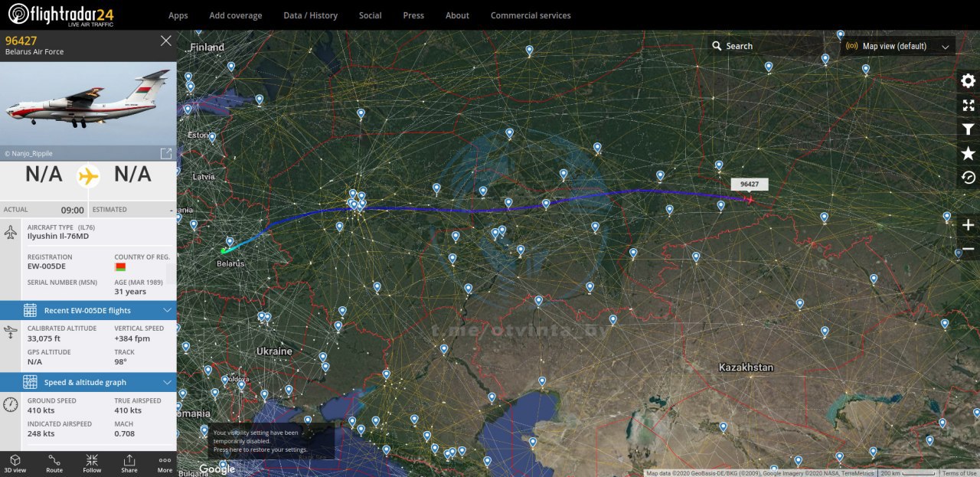Click indicated airspeed 248 kts value
Viewport: 980px width, 477px height.
point(41,433)
